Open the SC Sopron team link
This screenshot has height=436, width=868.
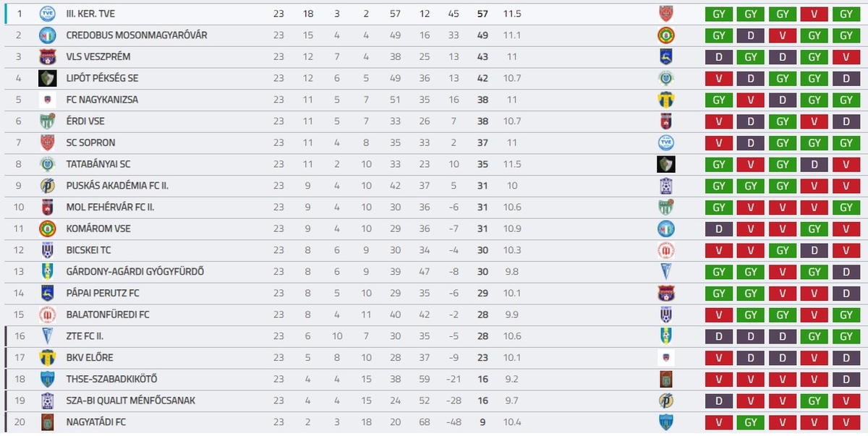90,143
